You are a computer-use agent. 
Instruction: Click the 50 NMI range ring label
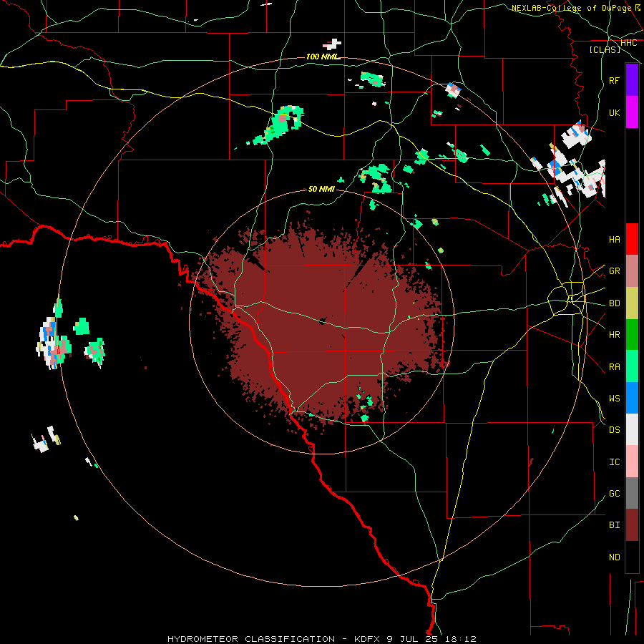click(x=321, y=189)
